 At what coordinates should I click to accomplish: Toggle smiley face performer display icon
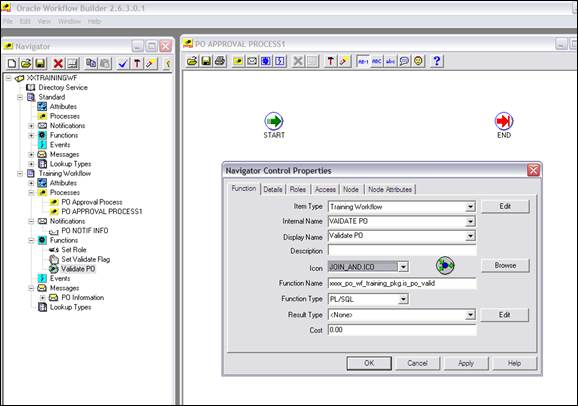pyautogui.click(x=418, y=61)
